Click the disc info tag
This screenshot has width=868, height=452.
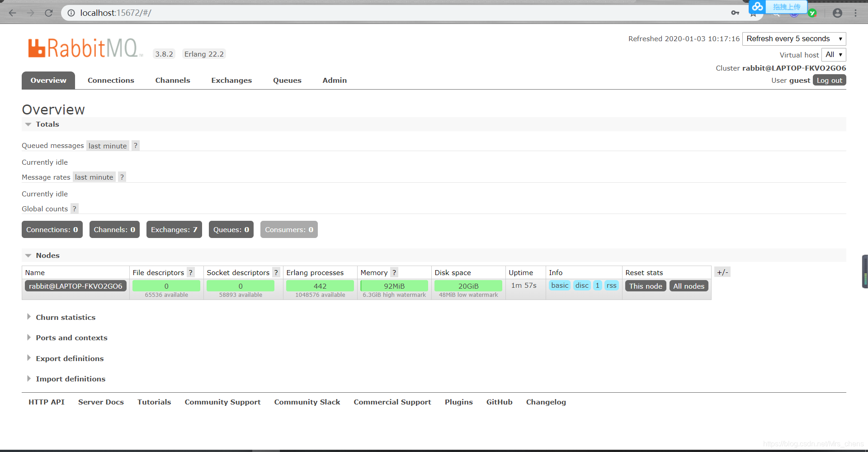coord(582,285)
